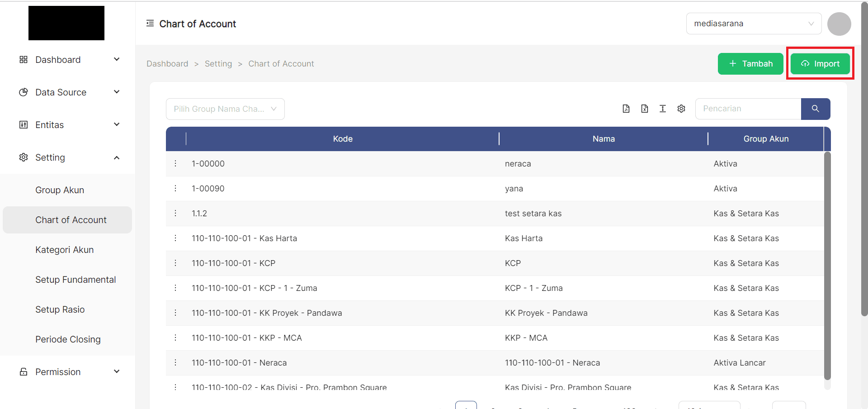Image resolution: width=868 pixels, height=409 pixels.
Task: Open the Dashboard breadcrumb link
Action: (167, 63)
